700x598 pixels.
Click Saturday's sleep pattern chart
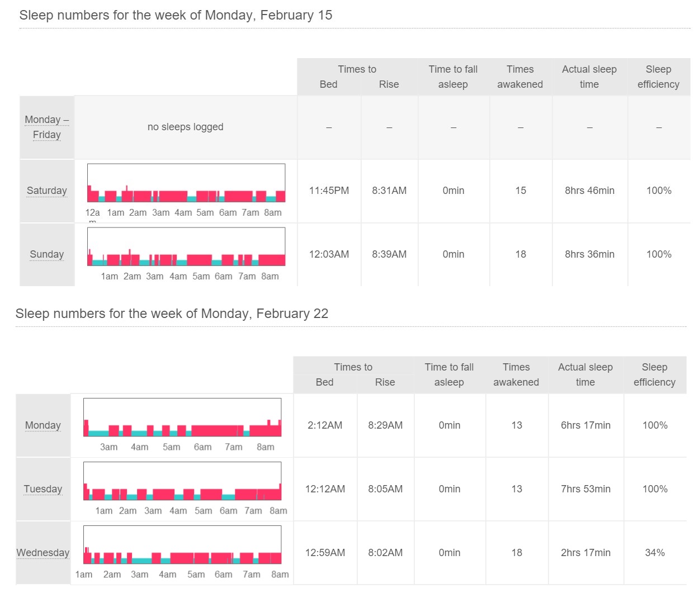pos(186,183)
